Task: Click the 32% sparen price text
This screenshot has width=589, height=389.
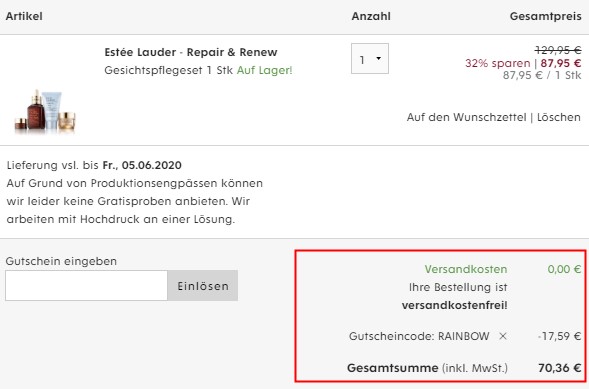Action: pyautogui.click(x=497, y=63)
